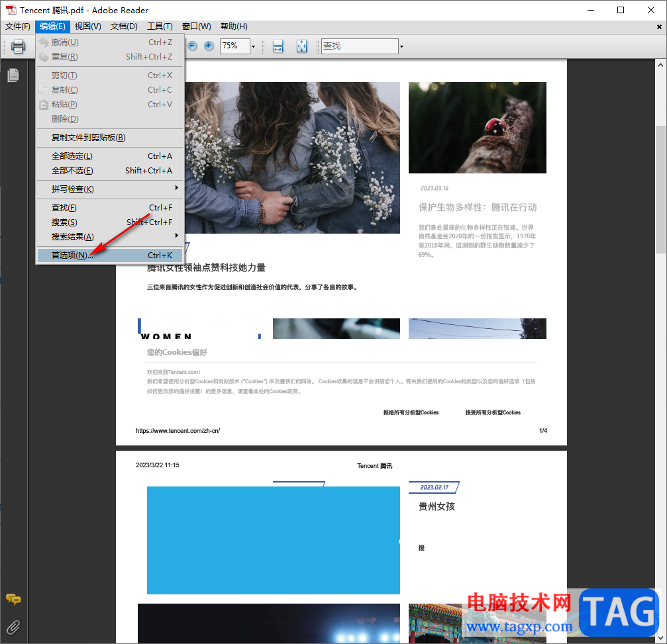The width and height of the screenshot is (667, 644).
Task: Click the 贵州女孩 heading
Action: pos(437,506)
